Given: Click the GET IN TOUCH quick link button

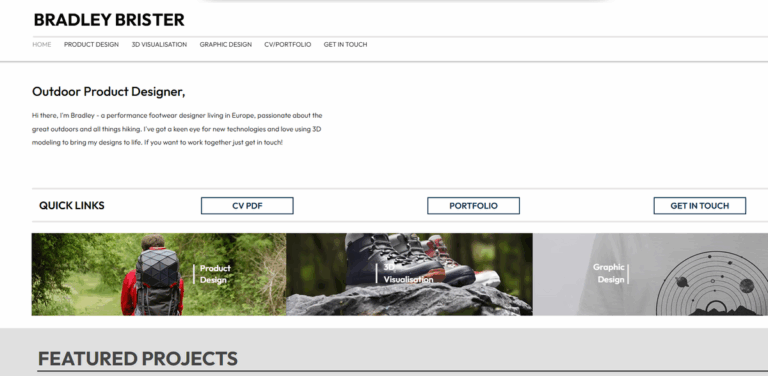Looking at the screenshot, I should 699,206.
